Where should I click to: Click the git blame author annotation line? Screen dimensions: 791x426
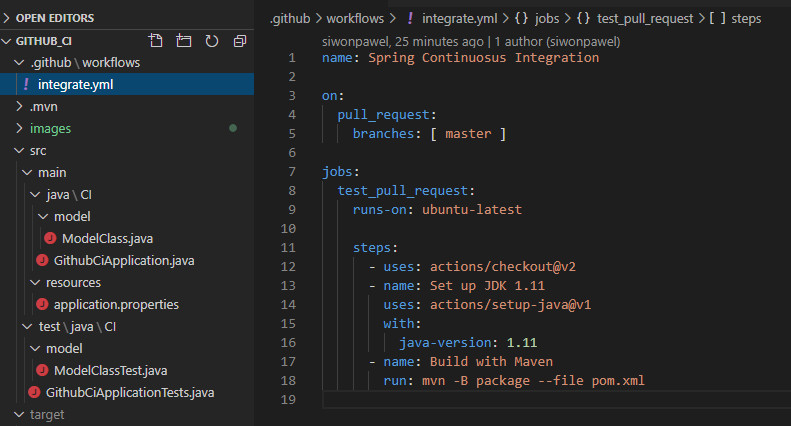coord(471,41)
